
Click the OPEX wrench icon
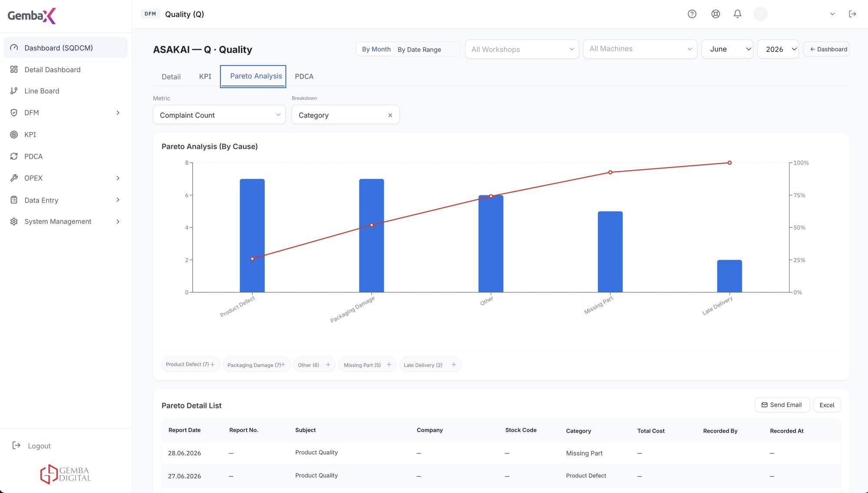(14, 178)
